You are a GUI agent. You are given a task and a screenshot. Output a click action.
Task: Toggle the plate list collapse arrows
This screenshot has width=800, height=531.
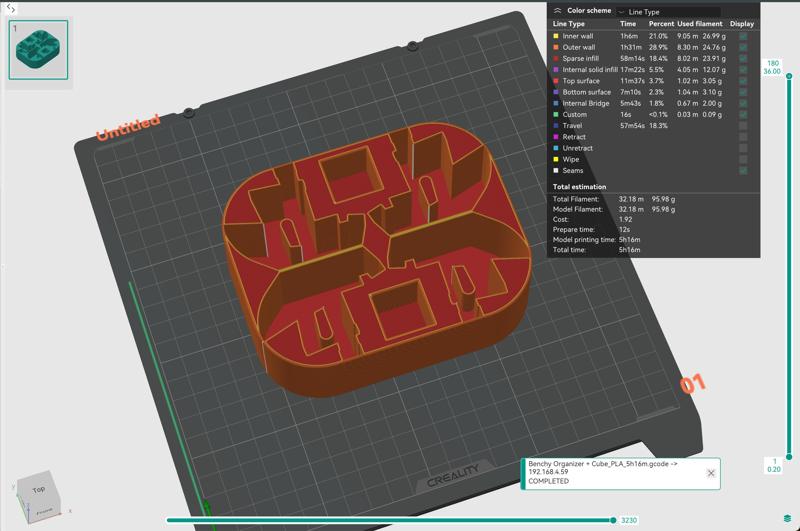(11, 9)
